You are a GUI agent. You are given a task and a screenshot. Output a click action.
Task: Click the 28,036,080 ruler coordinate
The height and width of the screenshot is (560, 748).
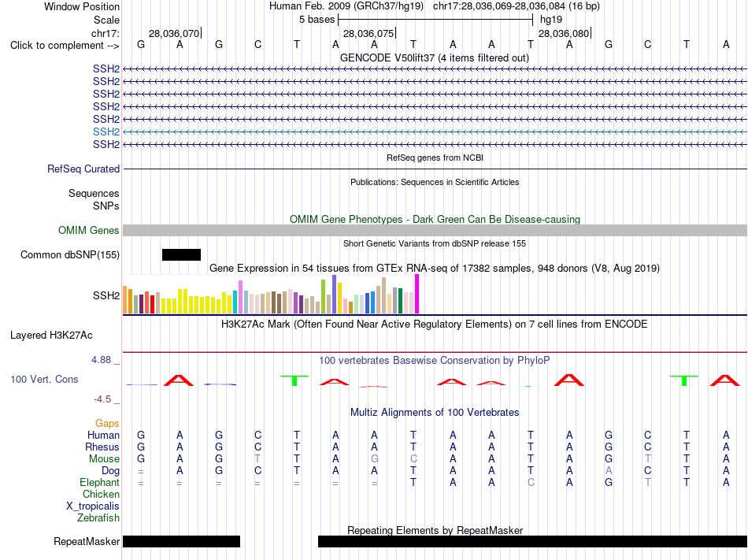pos(564,33)
